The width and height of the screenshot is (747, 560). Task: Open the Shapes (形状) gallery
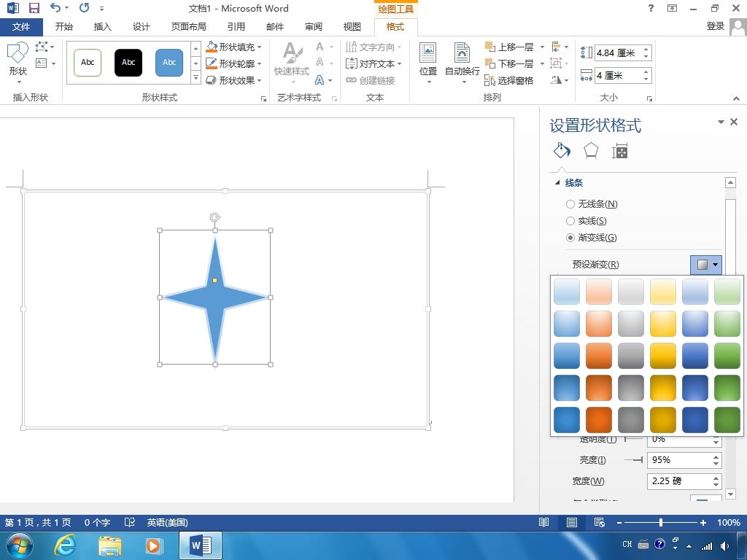point(18,63)
